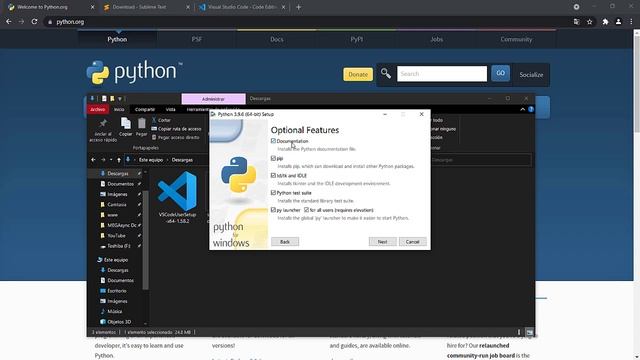This screenshot has width=640, height=360.
Task: Select the Vista ribbon tab in Explorer
Action: (171, 109)
